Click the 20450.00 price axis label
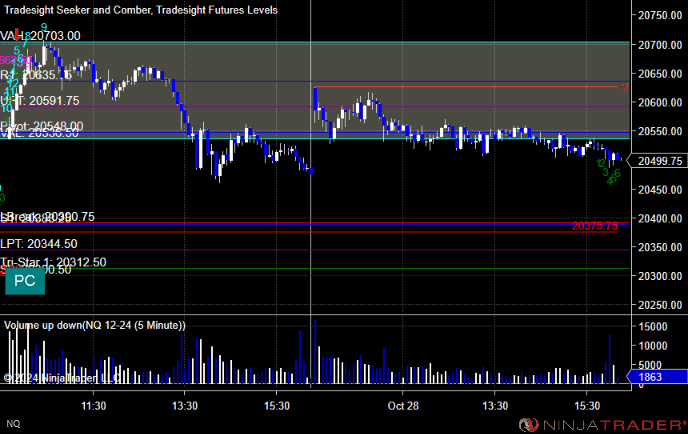This screenshot has height=434, width=688. tap(660, 190)
